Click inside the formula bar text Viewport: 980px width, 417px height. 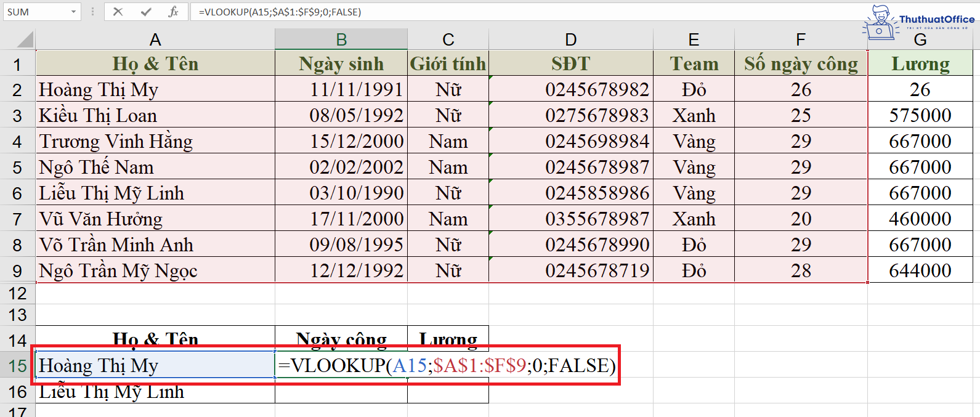point(280,12)
